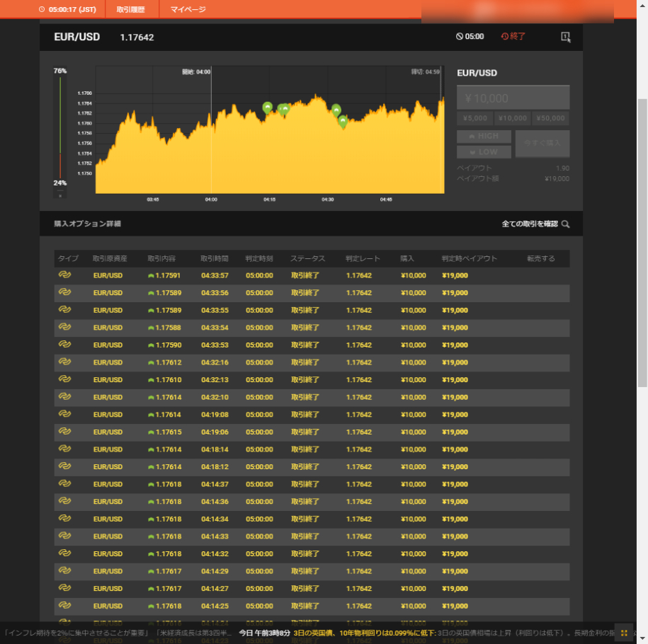Click type icon of the 04:33:56 trade row
This screenshot has height=644, width=648.
64,292
